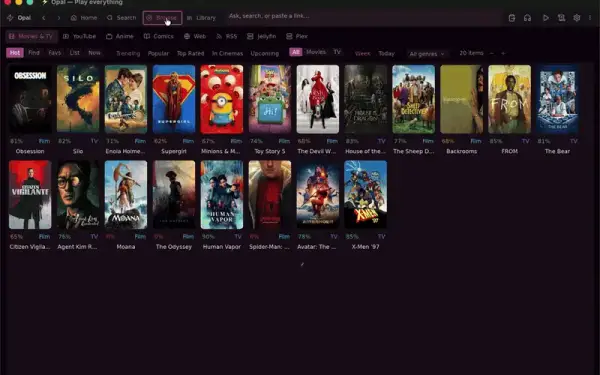The height and width of the screenshot is (375, 600).
Task: Click the 'Backrooms' title text
Action: (x=461, y=151)
